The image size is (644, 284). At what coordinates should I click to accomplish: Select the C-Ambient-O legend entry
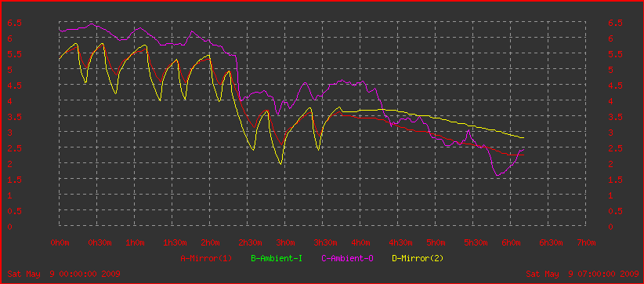point(347,258)
